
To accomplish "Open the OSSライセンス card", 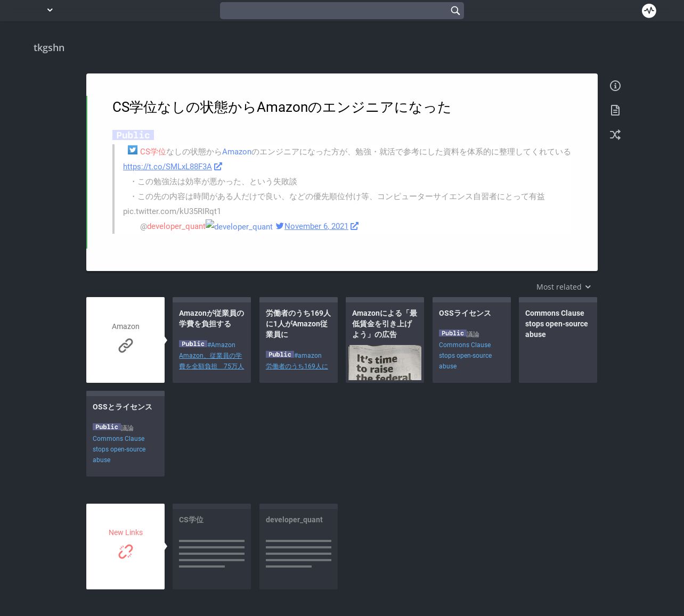I will 471,340.
